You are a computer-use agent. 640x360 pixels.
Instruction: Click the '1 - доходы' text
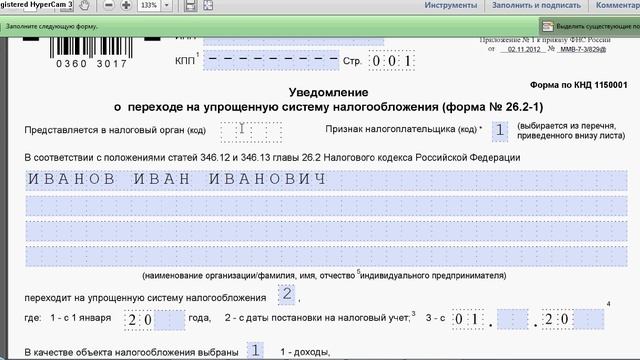click(305, 352)
